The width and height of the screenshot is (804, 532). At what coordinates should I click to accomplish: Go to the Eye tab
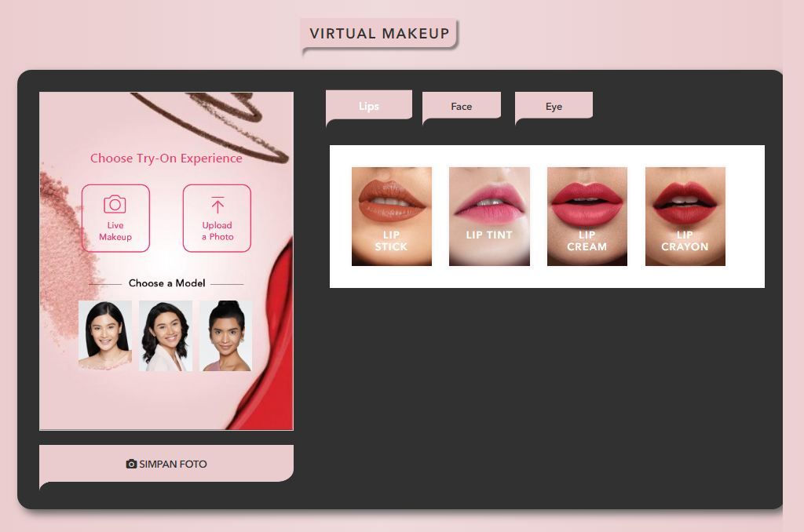(x=554, y=107)
